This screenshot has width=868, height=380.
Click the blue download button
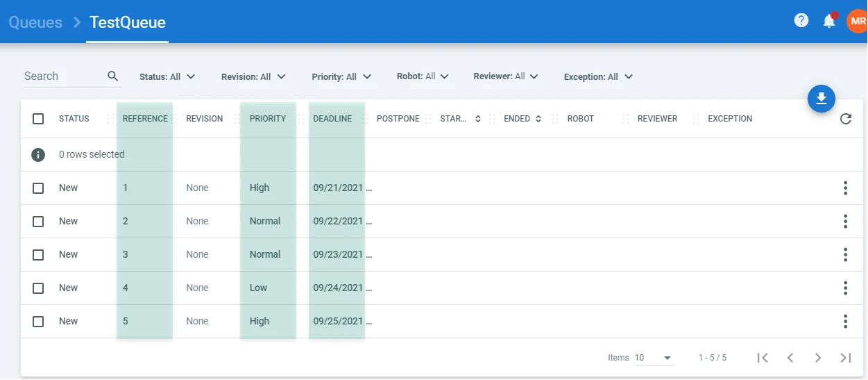[x=822, y=99]
